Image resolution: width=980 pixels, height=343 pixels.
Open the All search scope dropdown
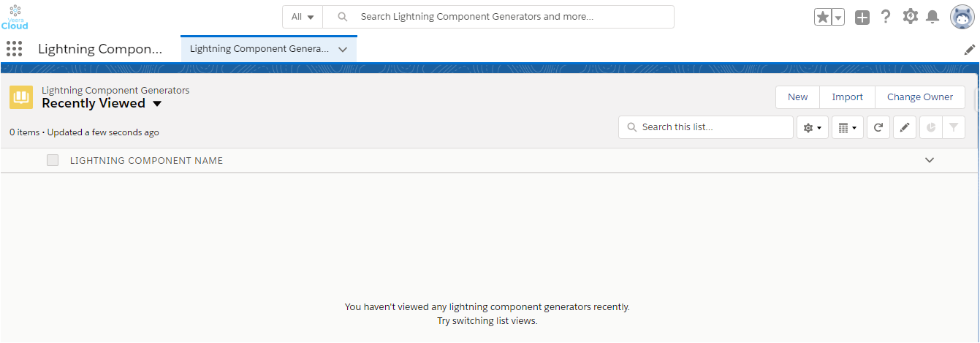(303, 17)
